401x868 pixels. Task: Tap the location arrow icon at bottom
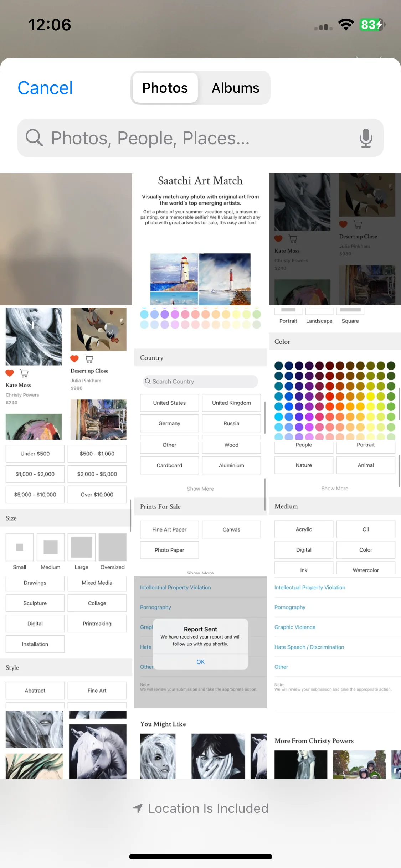click(138, 808)
